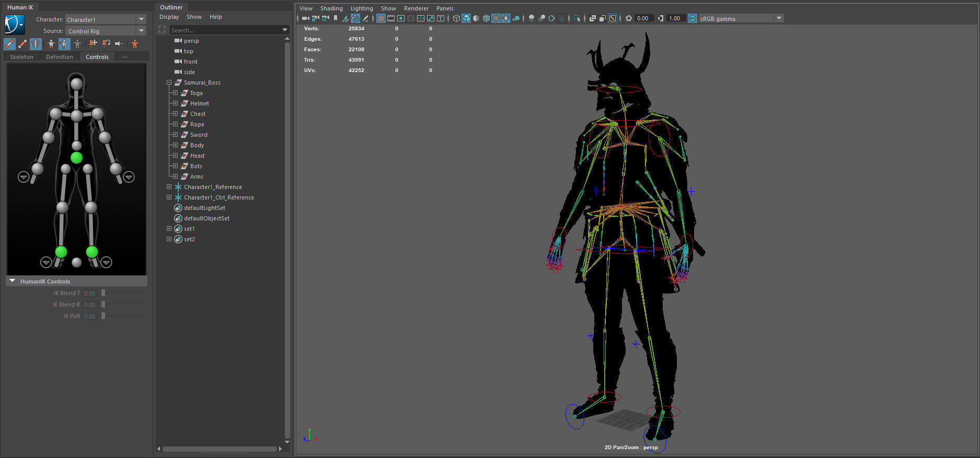Click the Exposure aperture icon
980x458 pixels.
point(629,18)
